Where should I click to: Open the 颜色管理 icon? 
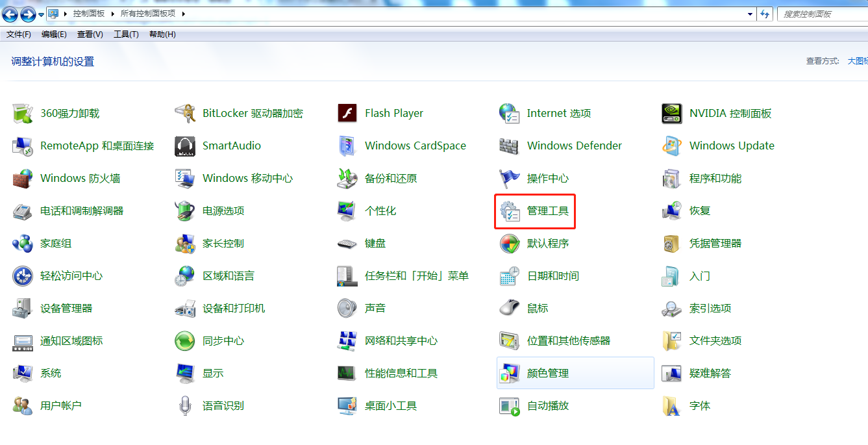point(510,373)
